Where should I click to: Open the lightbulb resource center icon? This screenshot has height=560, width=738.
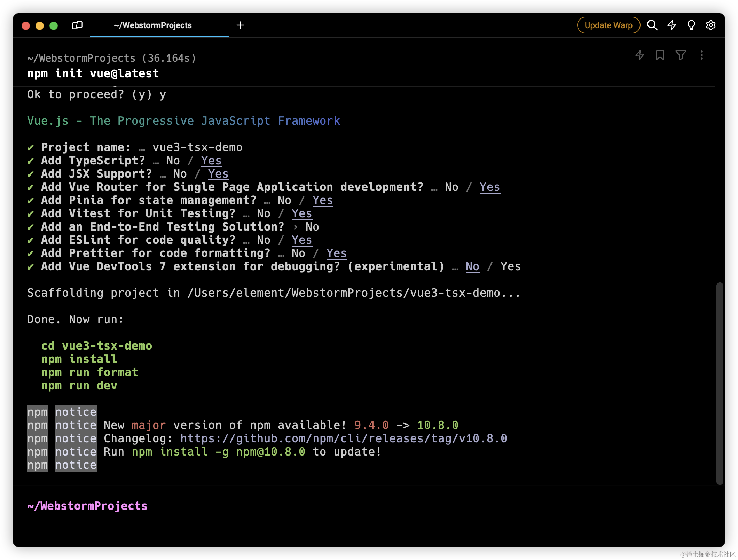point(691,25)
